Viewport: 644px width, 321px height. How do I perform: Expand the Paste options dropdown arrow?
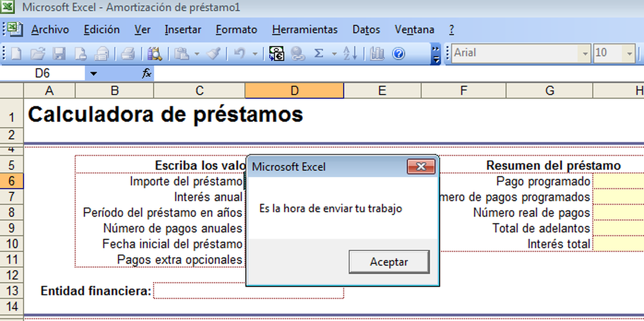[197, 53]
